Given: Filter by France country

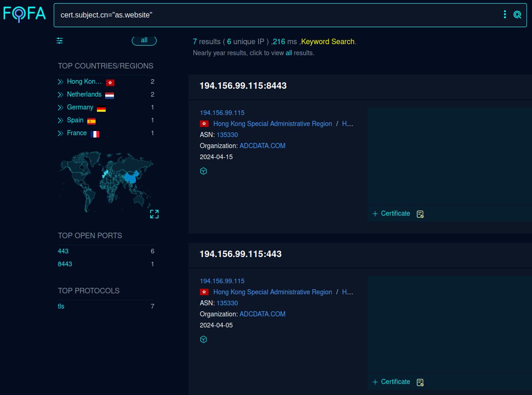Looking at the screenshot, I should click(77, 133).
